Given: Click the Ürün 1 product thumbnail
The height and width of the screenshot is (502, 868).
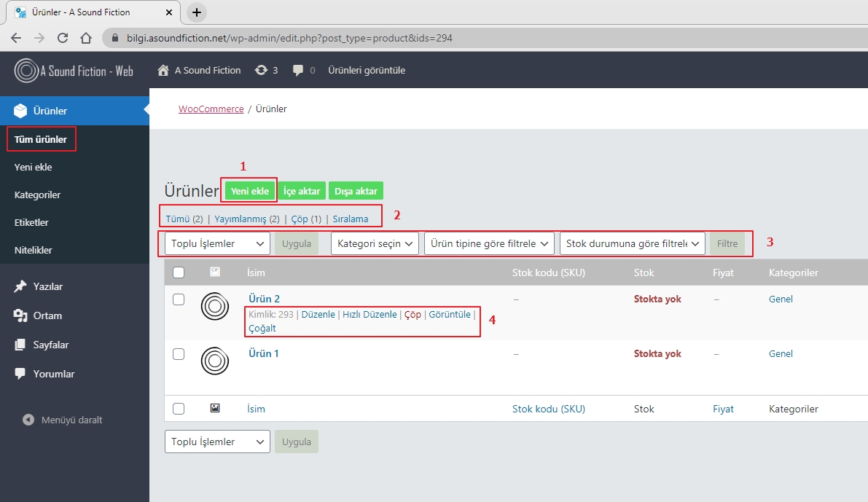Looking at the screenshot, I should coord(214,360).
